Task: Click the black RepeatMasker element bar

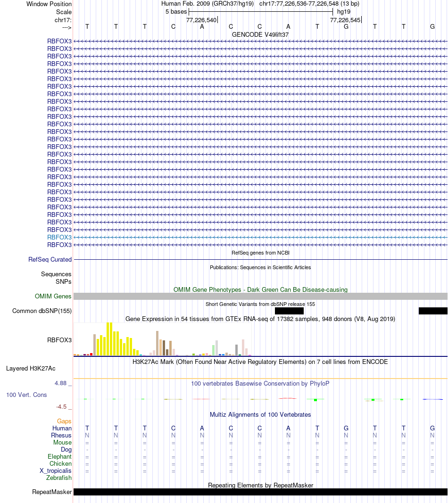Action: point(260,492)
